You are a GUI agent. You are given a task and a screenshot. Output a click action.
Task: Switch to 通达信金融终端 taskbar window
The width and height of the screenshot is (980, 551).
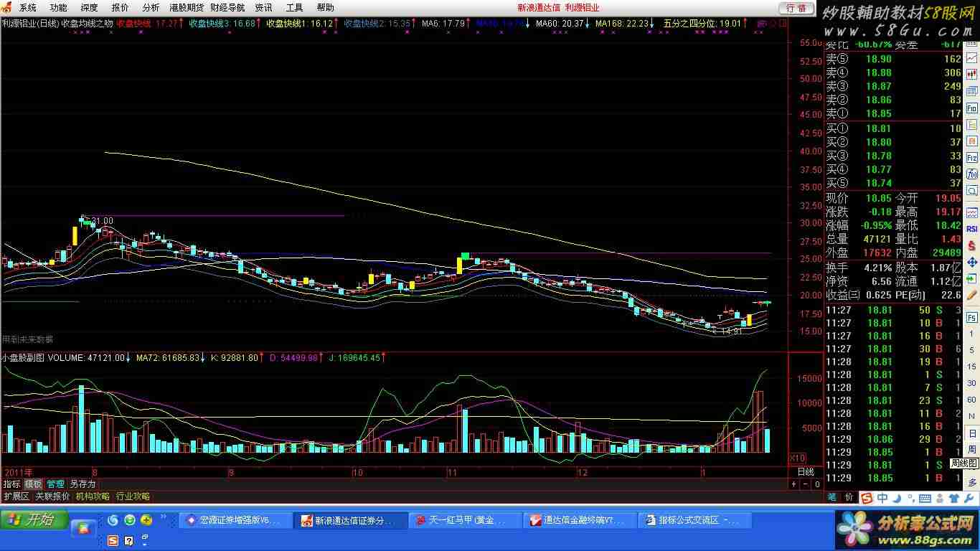pyautogui.click(x=580, y=521)
